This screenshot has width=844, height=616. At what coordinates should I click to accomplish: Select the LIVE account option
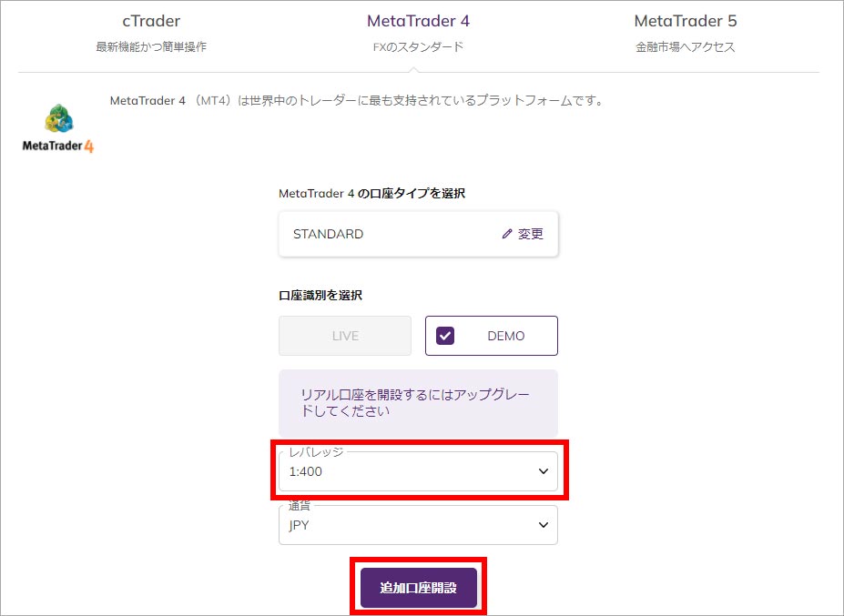(x=345, y=336)
